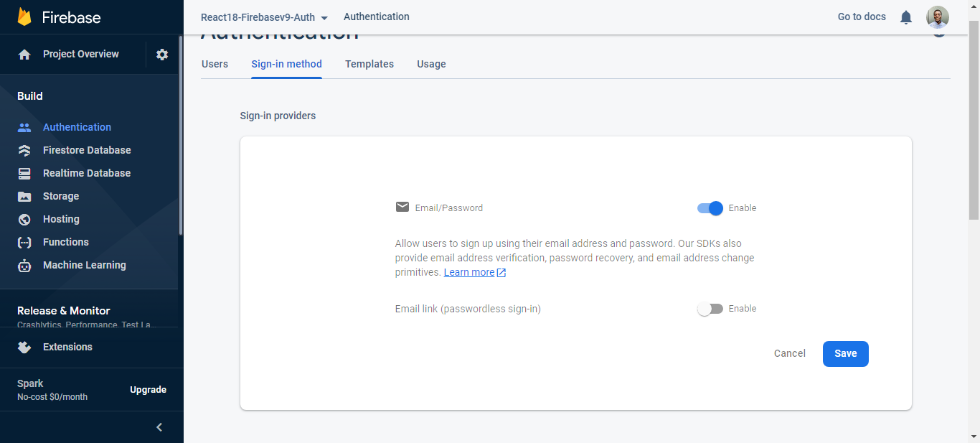Click the 'Spark' plan name
980x443 pixels.
[x=30, y=383]
